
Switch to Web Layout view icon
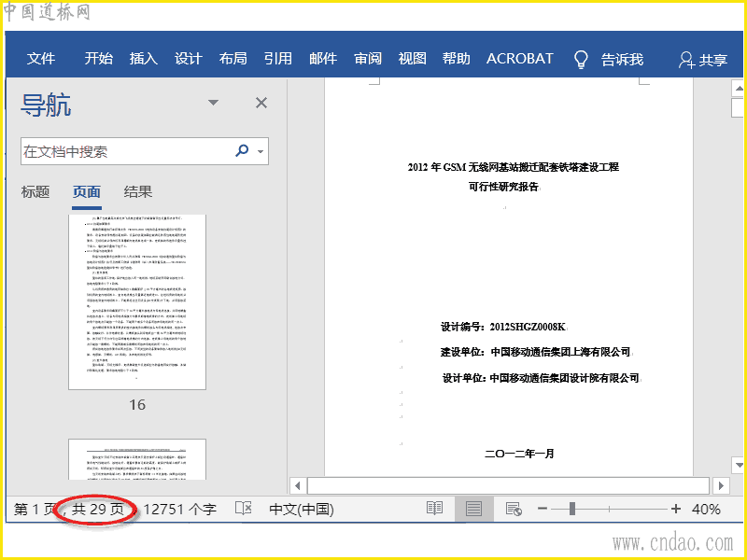click(x=514, y=509)
